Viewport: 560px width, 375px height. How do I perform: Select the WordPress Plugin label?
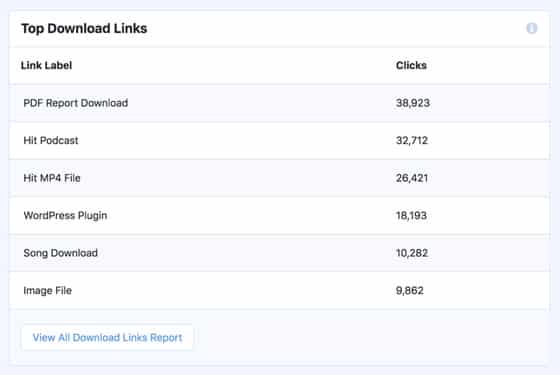click(65, 216)
